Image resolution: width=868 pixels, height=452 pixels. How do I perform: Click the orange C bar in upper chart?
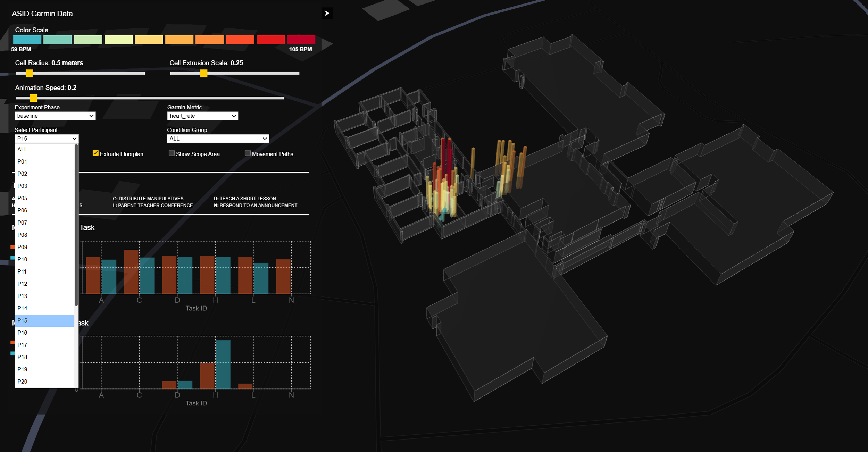coord(131,271)
